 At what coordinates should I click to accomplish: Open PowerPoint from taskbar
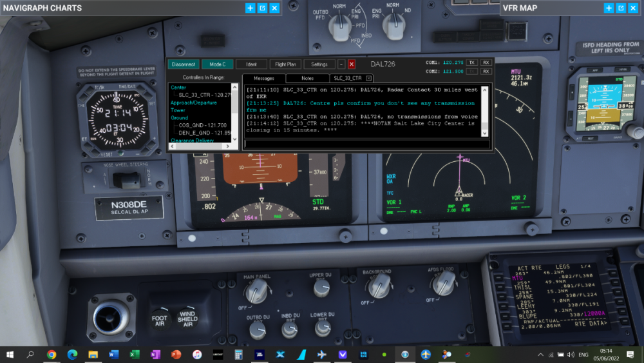pos(176,355)
